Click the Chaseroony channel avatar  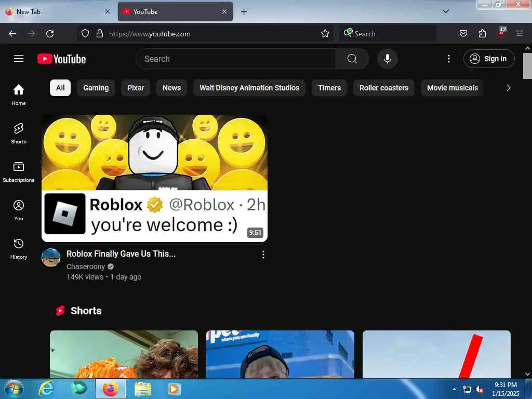pos(51,258)
